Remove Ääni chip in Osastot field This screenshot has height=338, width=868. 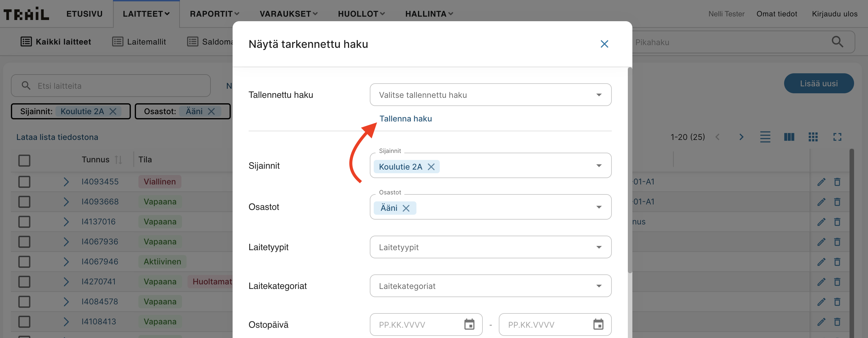point(406,208)
